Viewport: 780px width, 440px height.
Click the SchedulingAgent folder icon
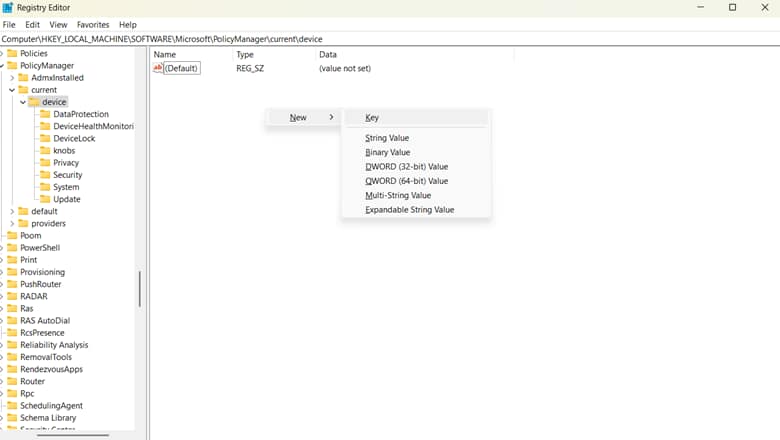tap(12, 406)
